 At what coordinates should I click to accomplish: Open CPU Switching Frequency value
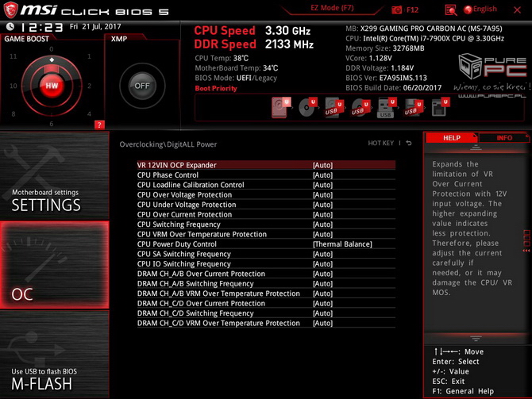click(322, 224)
